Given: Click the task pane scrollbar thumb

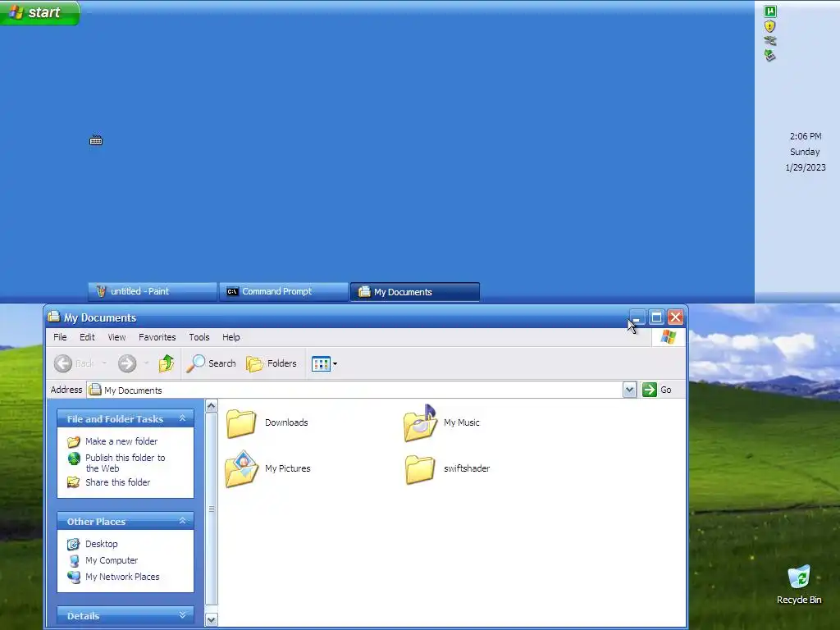Looking at the screenshot, I should tap(212, 509).
